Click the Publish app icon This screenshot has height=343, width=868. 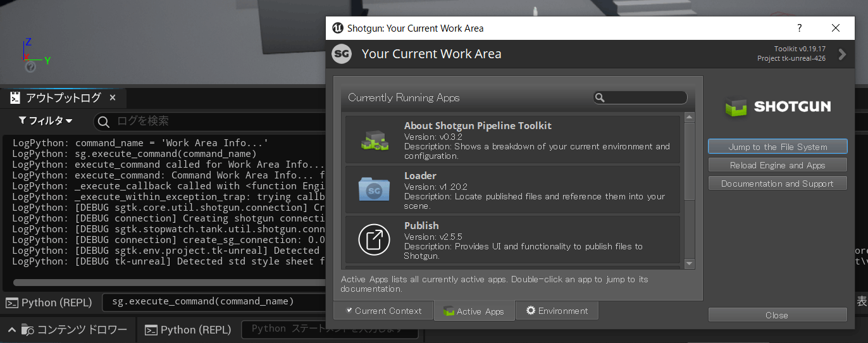click(x=374, y=239)
